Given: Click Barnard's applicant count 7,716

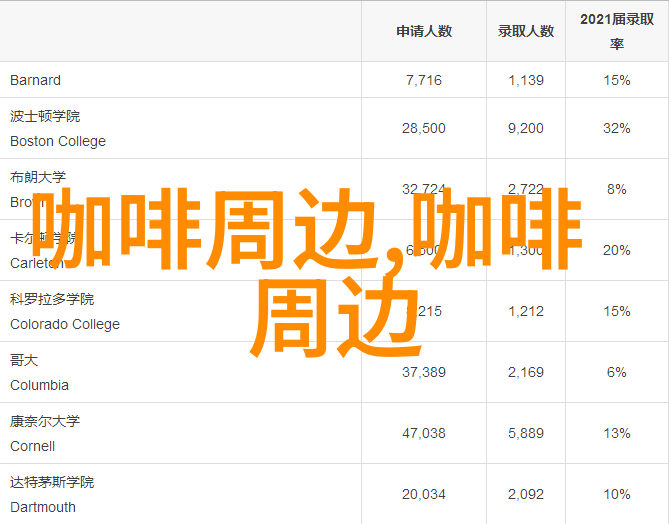Looking at the screenshot, I should pyautogui.click(x=424, y=80).
